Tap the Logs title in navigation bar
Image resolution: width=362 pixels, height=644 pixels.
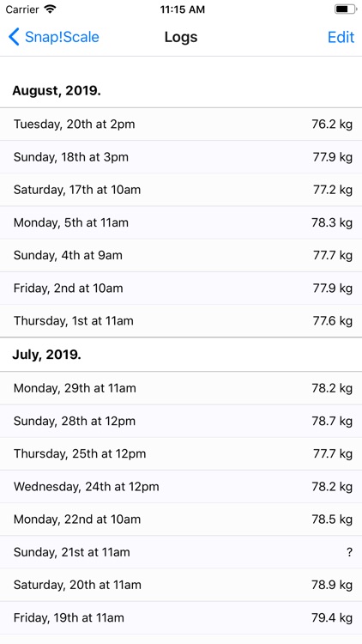coord(181,37)
